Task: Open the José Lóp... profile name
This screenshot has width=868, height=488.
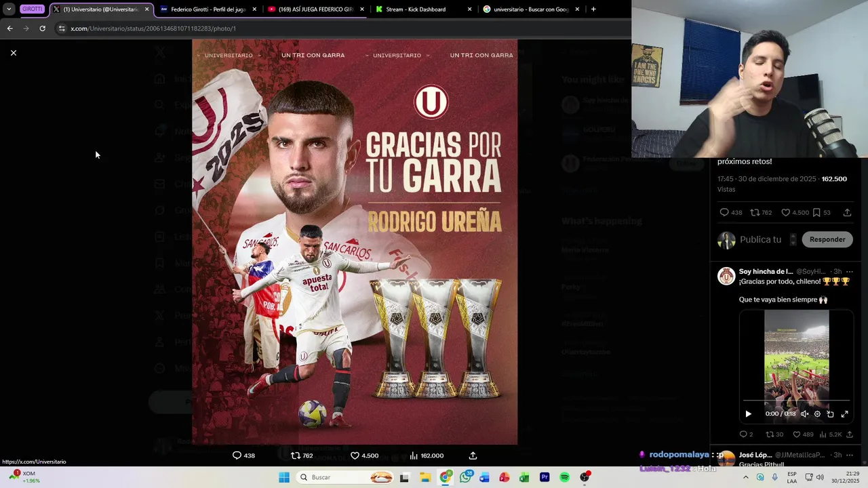Action: coord(755,455)
